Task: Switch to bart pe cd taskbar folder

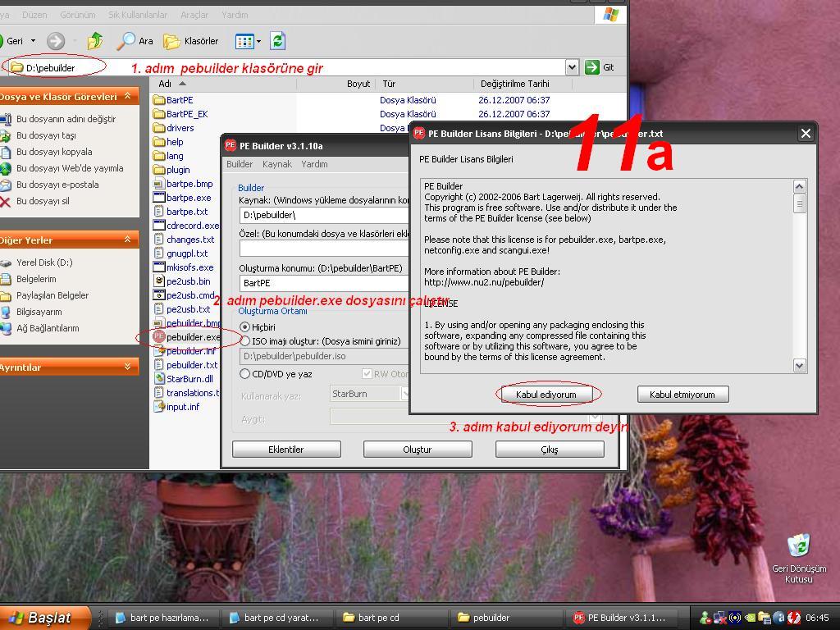Action: pos(391,618)
